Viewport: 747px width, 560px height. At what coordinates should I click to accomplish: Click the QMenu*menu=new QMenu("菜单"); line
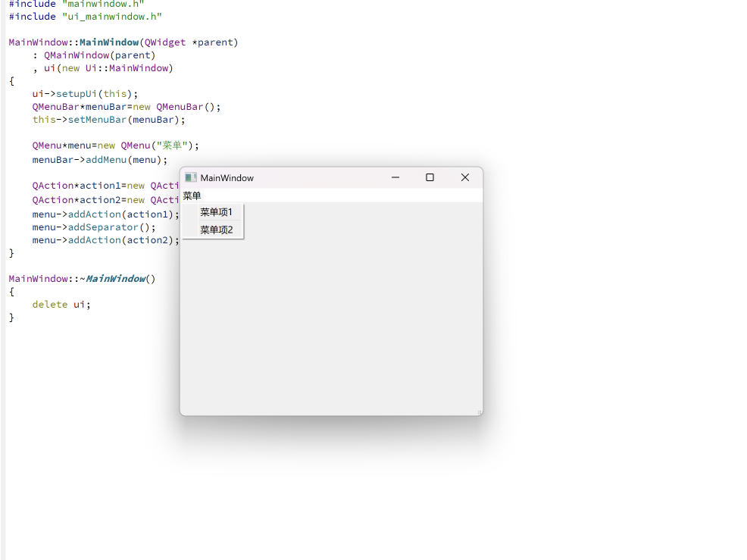tap(116, 145)
